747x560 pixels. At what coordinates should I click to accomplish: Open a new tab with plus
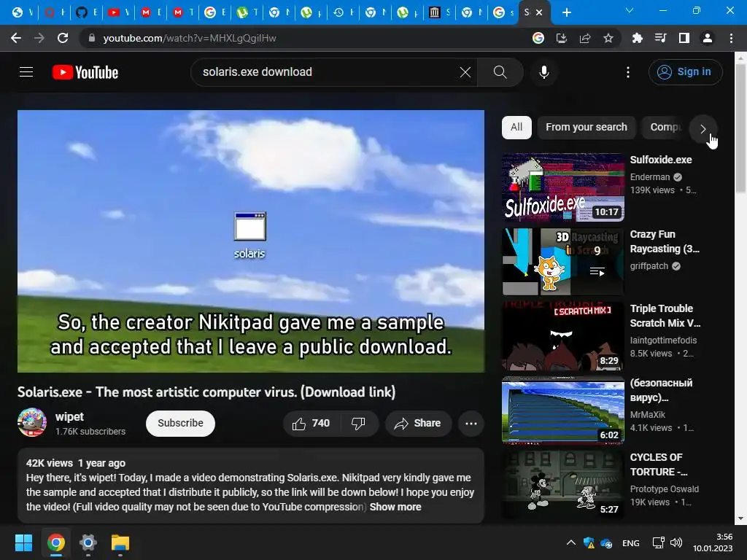566,12
